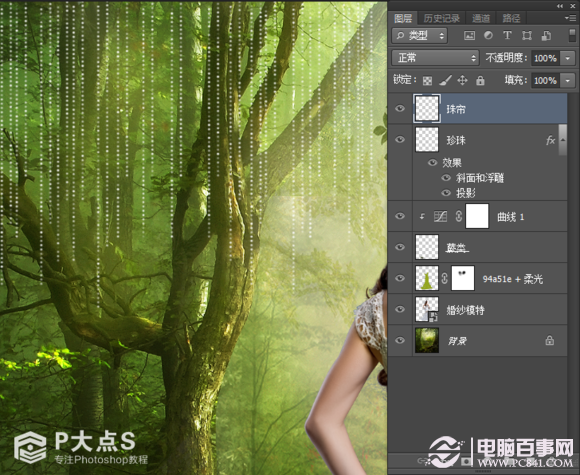The width and height of the screenshot is (580, 475).
Task: Click mask link icon on 曲线 1 layer
Action: (459, 216)
